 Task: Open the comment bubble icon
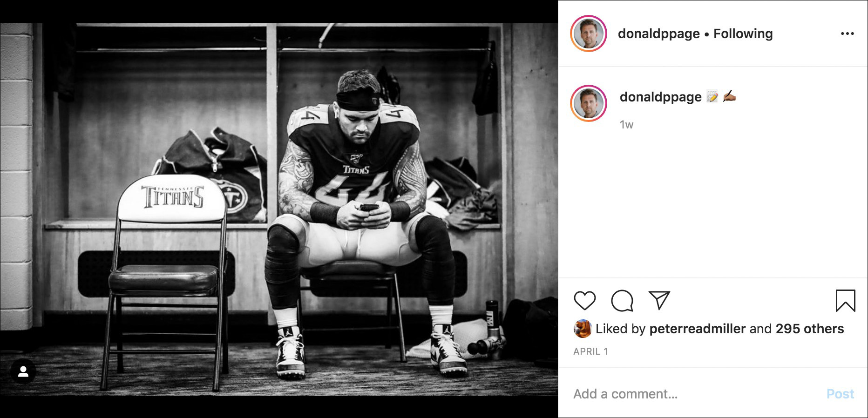tap(622, 301)
